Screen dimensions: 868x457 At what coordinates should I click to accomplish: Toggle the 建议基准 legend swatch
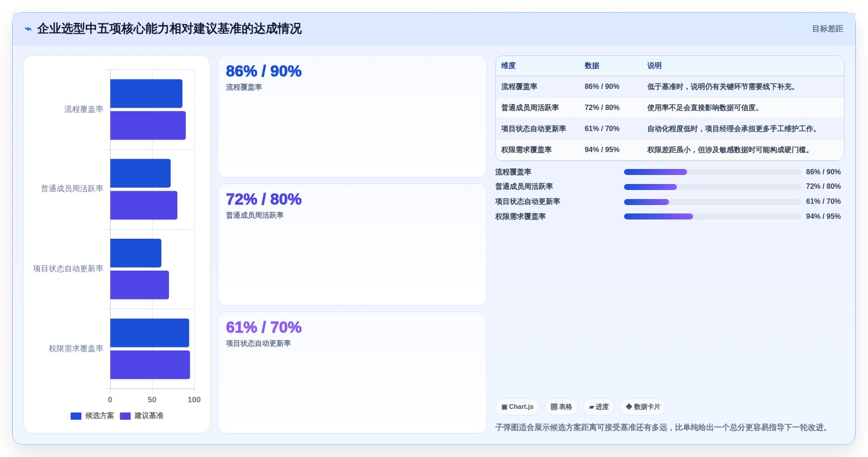tap(125, 416)
